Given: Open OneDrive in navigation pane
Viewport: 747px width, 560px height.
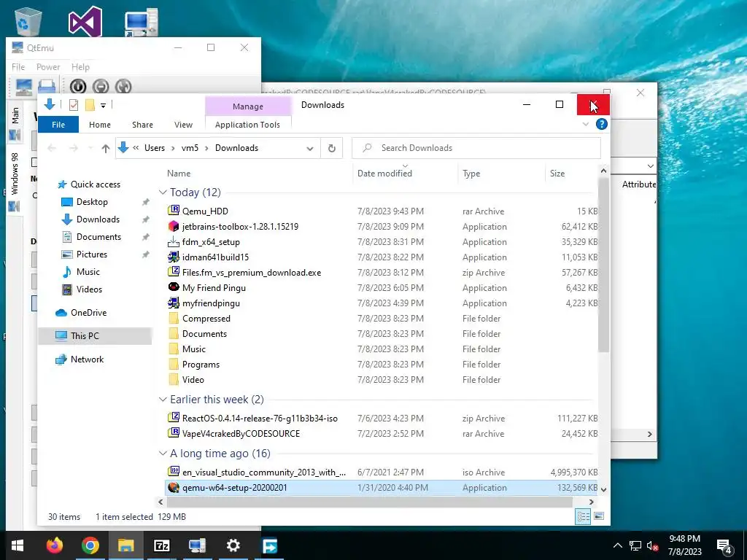Looking at the screenshot, I should coord(88,312).
